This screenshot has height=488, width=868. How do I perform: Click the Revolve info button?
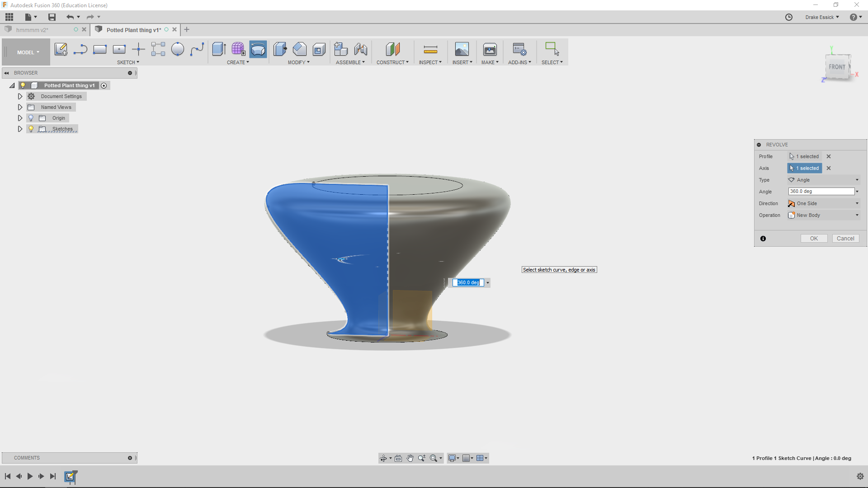click(763, 239)
